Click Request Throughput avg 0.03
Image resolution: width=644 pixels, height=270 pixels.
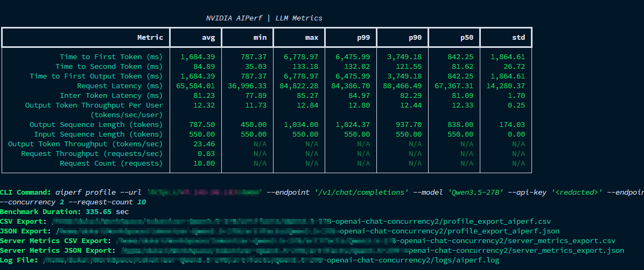(x=206, y=153)
